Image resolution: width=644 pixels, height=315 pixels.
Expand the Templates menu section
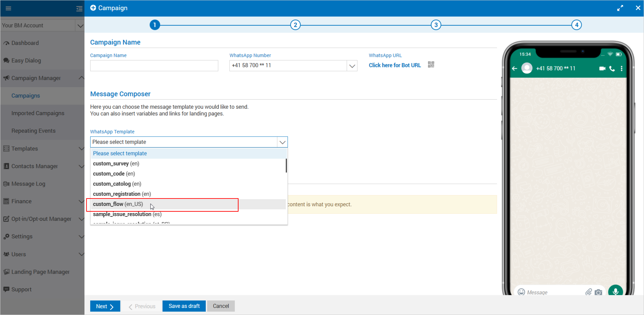[x=81, y=149]
